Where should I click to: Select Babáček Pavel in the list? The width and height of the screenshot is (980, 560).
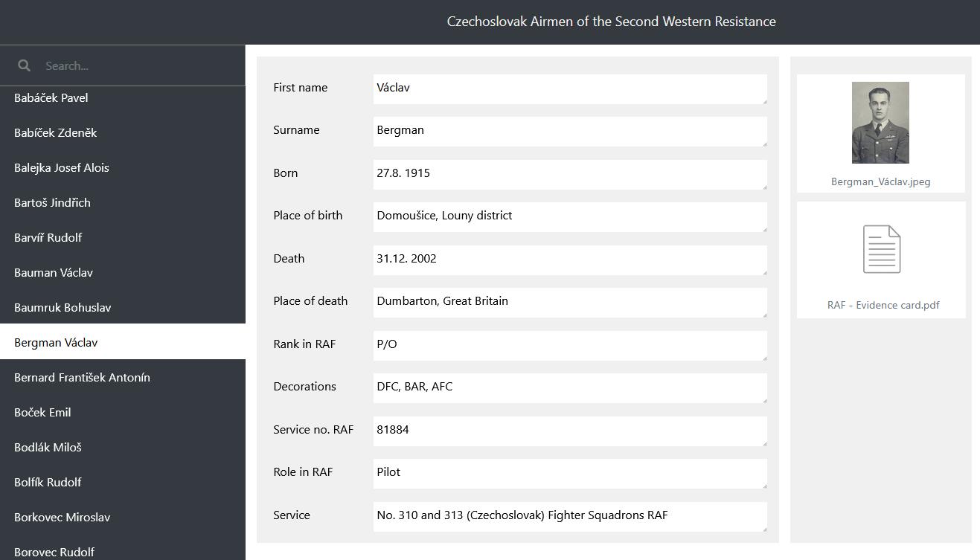[123, 97]
